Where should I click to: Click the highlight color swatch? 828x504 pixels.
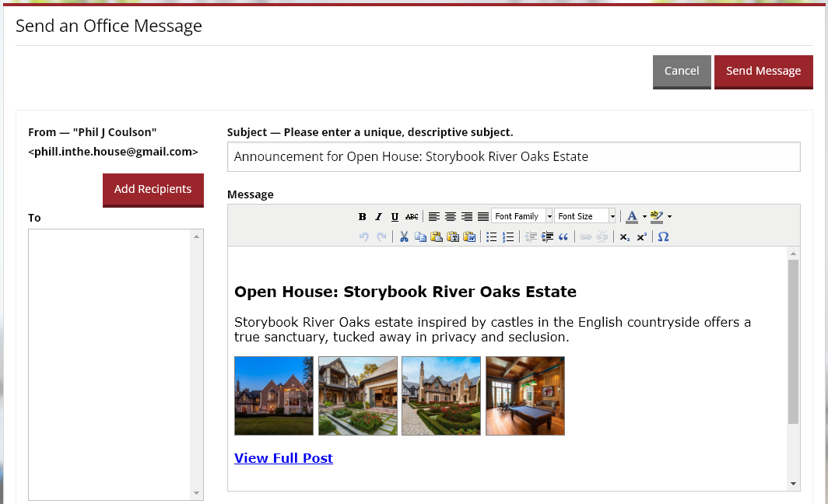(x=654, y=215)
